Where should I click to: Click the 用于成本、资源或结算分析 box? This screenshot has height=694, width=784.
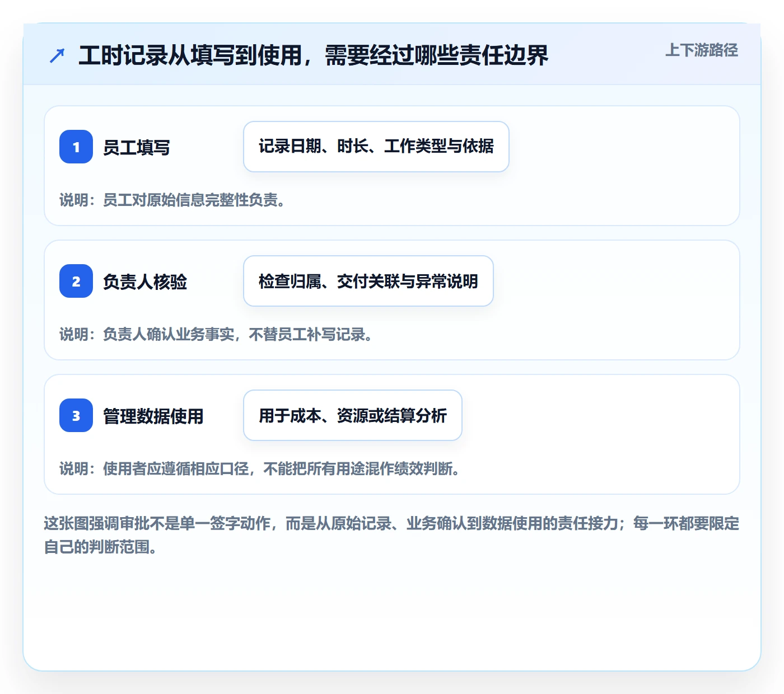(x=353, y=415)
